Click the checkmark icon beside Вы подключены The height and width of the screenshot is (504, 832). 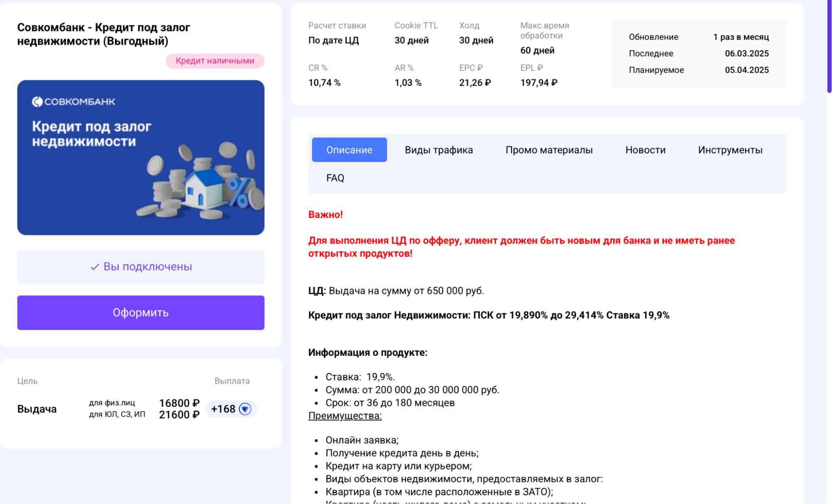click(94, 267)
